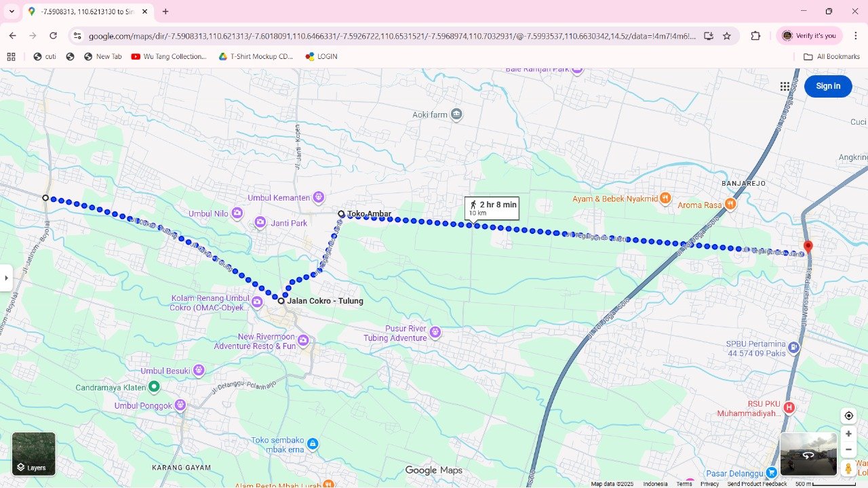This screenshot has width=868, height=488.
Task: Open the Wu Tang Collection bookmark
Action: pos(169,57)
